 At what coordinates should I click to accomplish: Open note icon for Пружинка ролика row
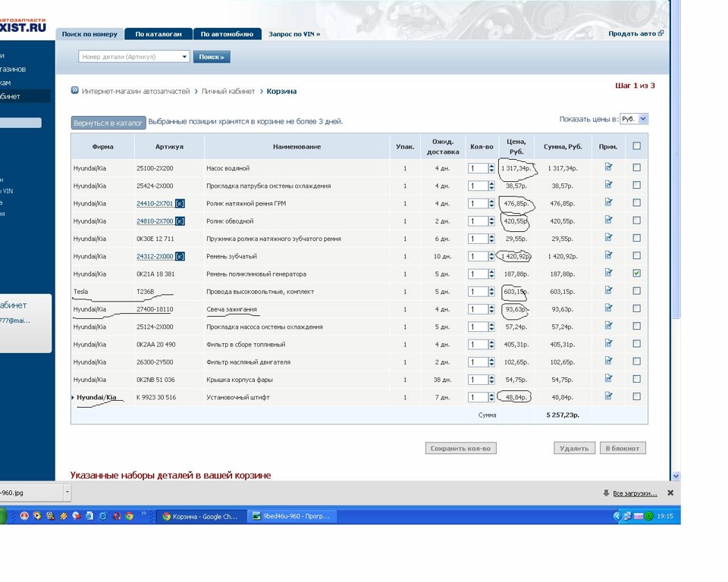coord(608,238)
